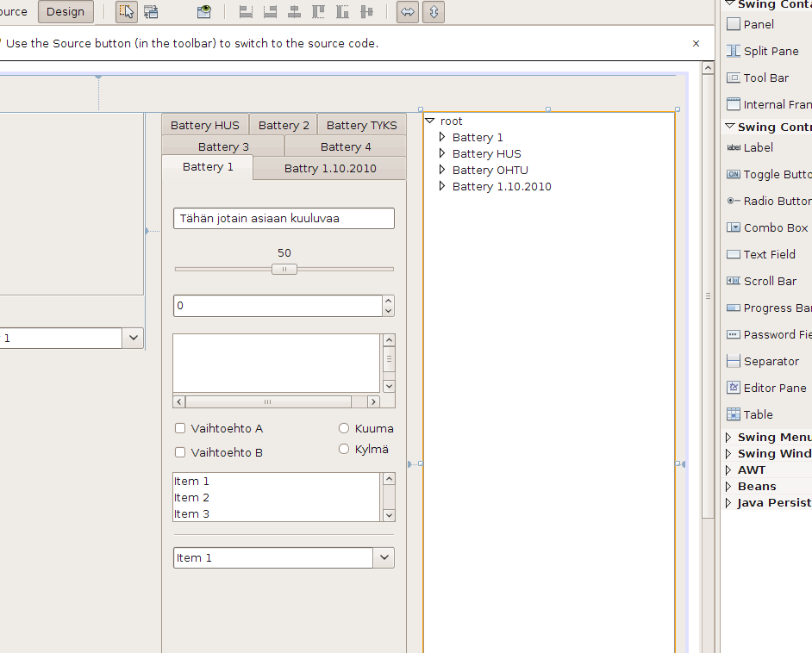The width and height of the screenshot is (812, 653).
Task: Increment the spinner value up arrow
Action: pos(389,301)
